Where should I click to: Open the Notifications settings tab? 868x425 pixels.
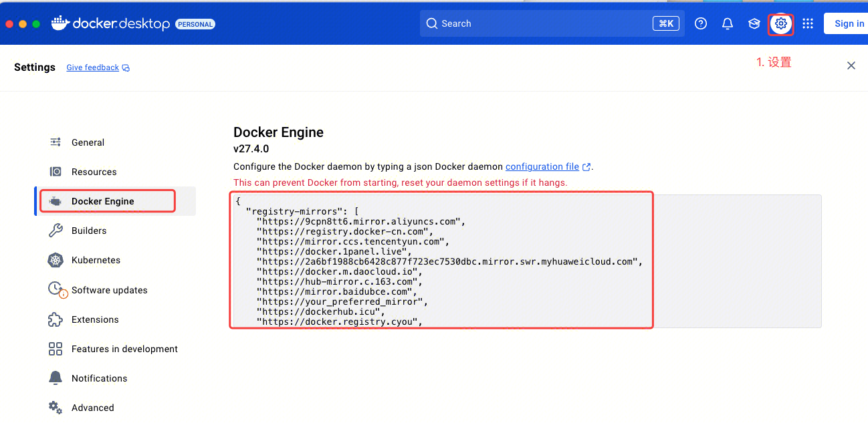click(115, 378)
